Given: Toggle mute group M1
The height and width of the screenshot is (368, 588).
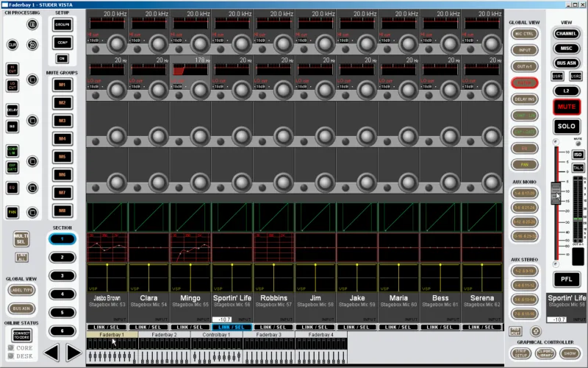Looking at the screenshot, I should click(x=62, y=85).
